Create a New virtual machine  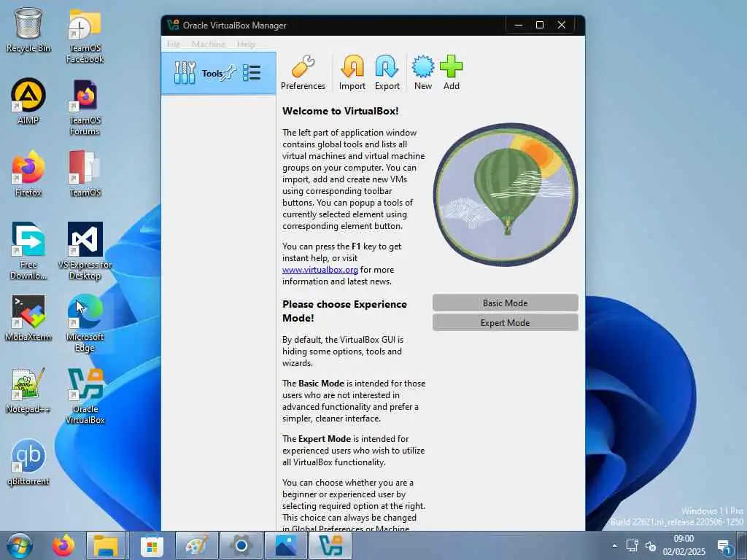click(422, 72)
